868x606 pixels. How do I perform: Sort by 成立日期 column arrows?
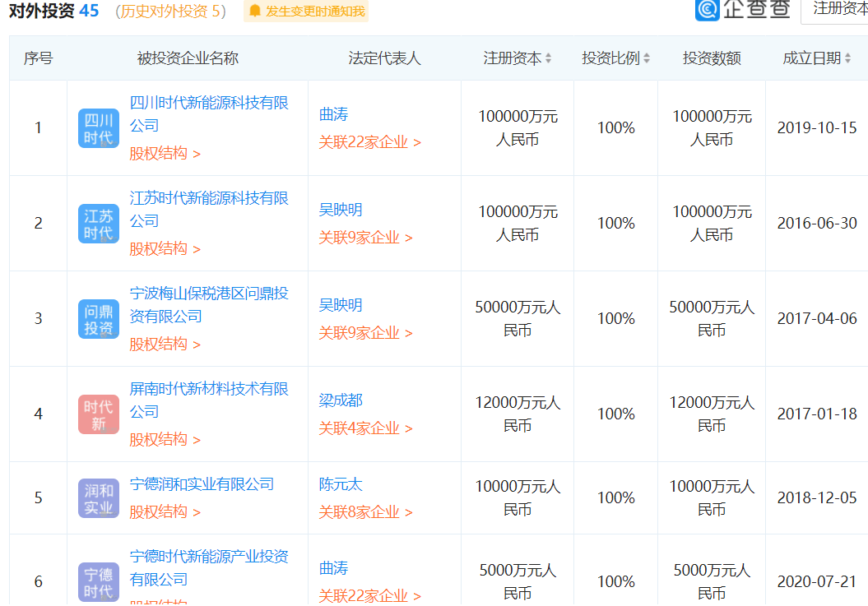pyautogui.click(x=847, y=58)
